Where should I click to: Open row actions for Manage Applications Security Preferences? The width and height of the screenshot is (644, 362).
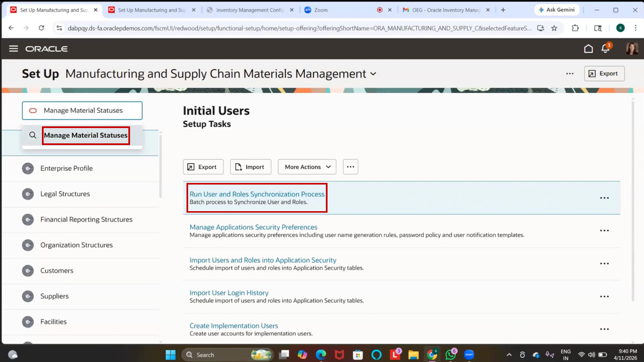(x=604, y=231)
